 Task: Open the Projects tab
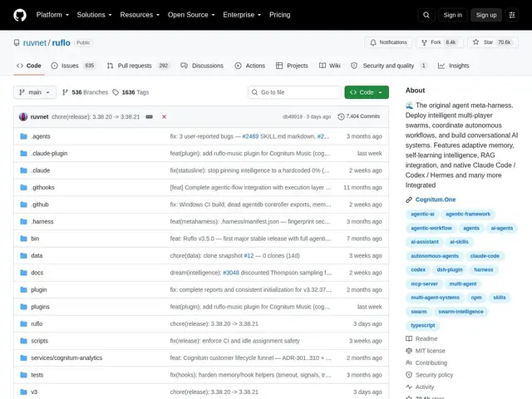click(x=292, y=66)
